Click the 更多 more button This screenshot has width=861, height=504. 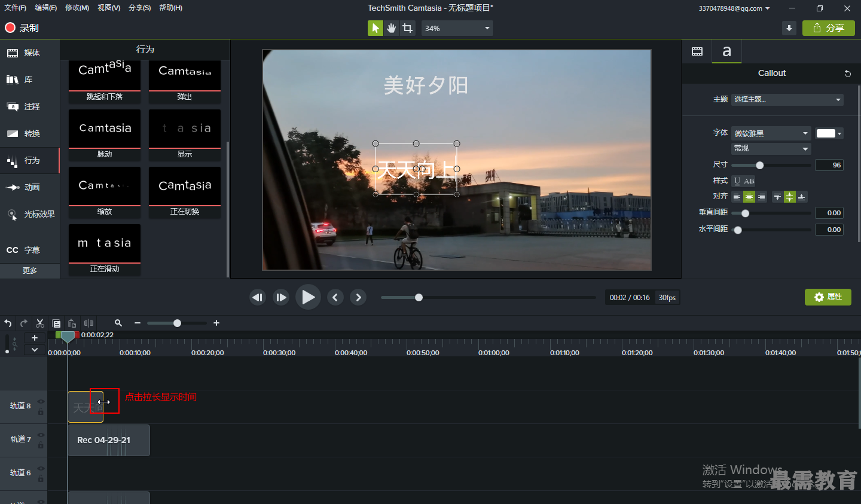tap(30, 271)
